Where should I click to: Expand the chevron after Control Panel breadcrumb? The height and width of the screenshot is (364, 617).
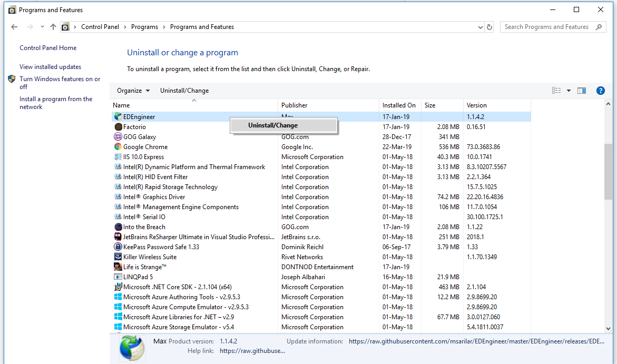tap(125, 27)
